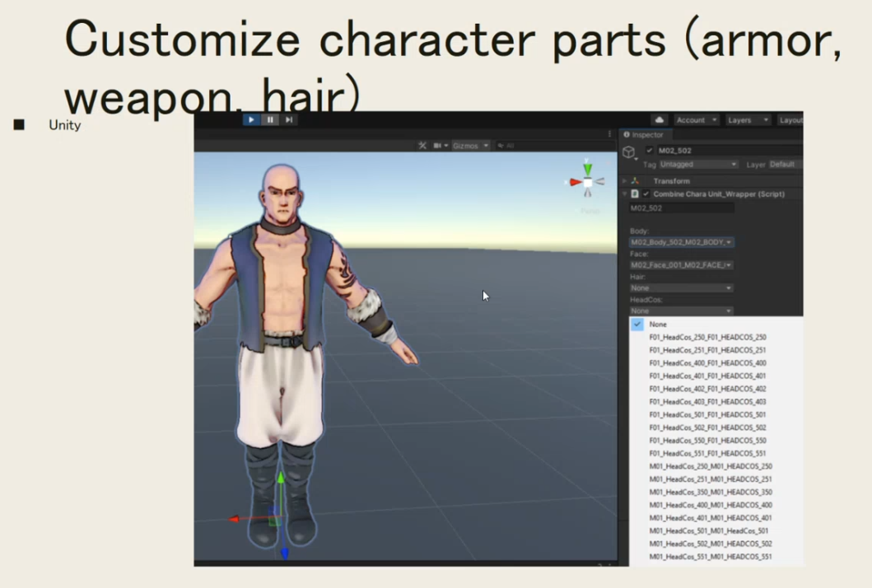Open the cloud services icon

(x=659, y=120)
